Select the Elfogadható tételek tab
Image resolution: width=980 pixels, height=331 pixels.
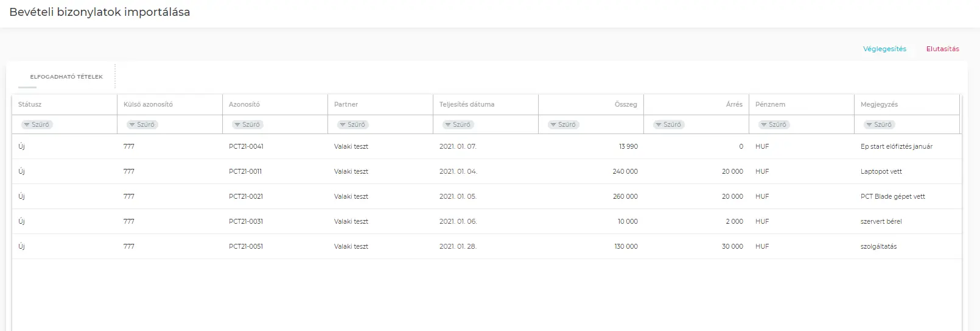(x=66, y=77)
